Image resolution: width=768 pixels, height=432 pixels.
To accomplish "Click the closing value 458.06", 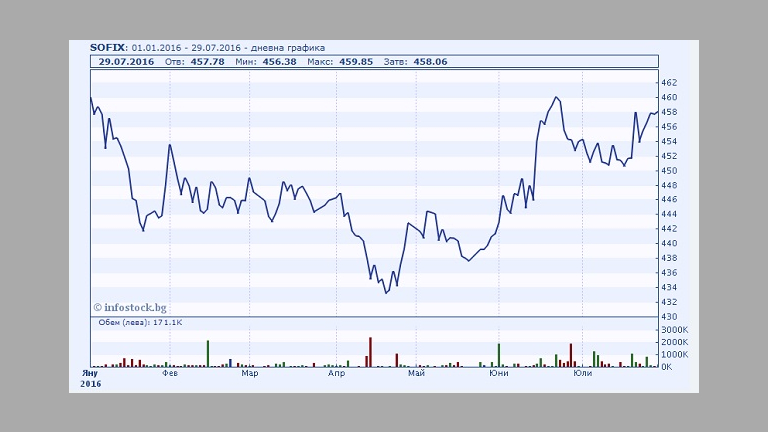I will tap(429, 61).
